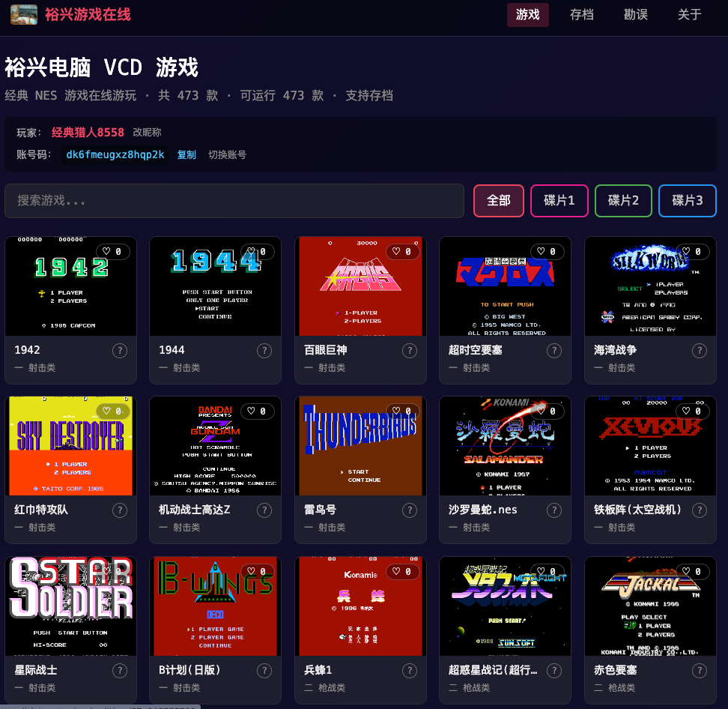
Task: Click 兵蜂1 game title
Action: 318,670
